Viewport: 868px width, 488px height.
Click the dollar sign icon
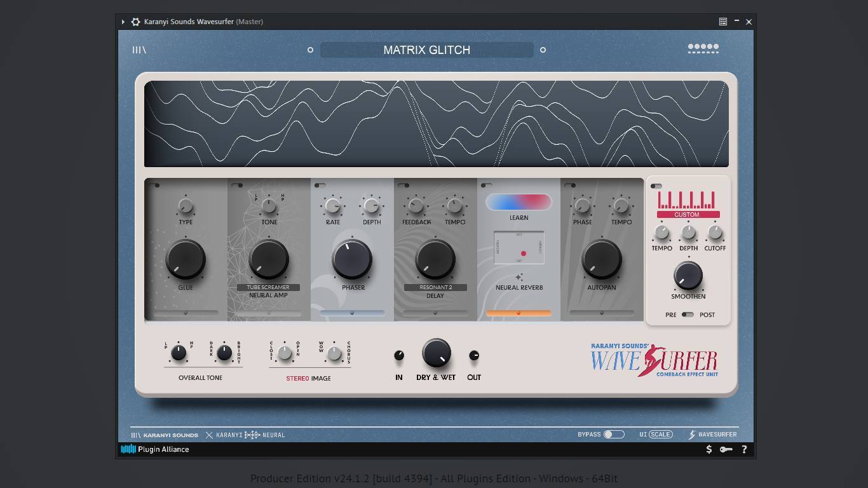[x=709, y=449]
